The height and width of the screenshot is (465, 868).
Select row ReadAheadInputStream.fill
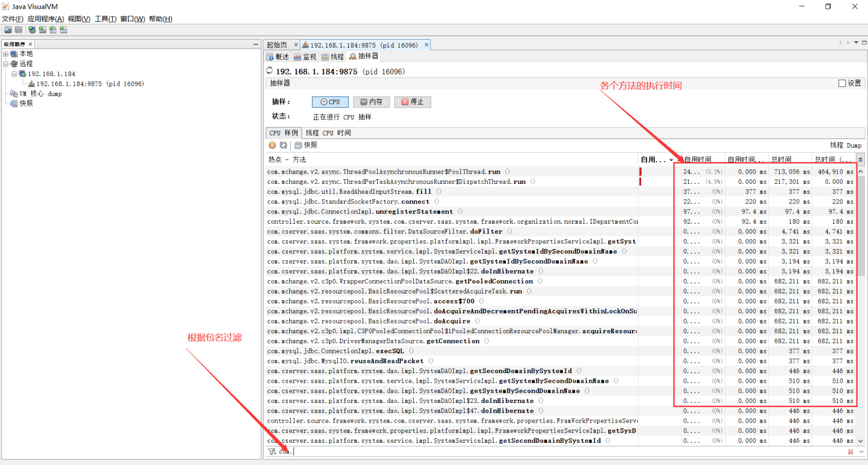click(560, 192)
